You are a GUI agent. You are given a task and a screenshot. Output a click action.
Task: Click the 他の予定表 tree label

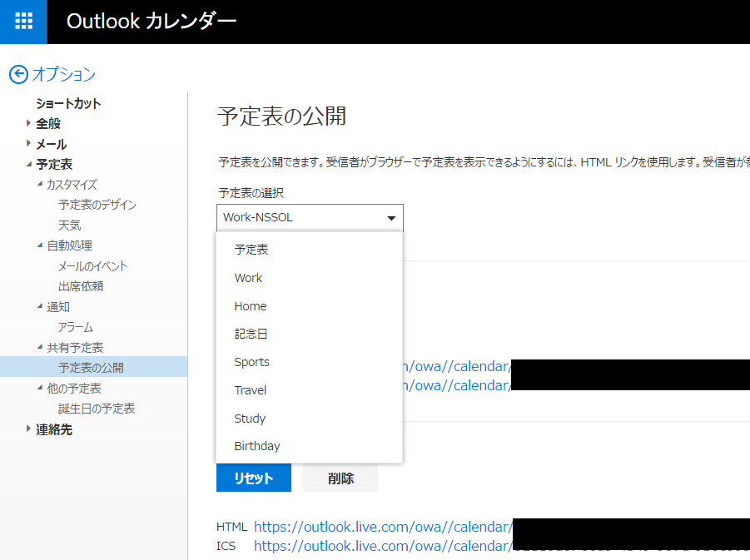click(74, 389)
